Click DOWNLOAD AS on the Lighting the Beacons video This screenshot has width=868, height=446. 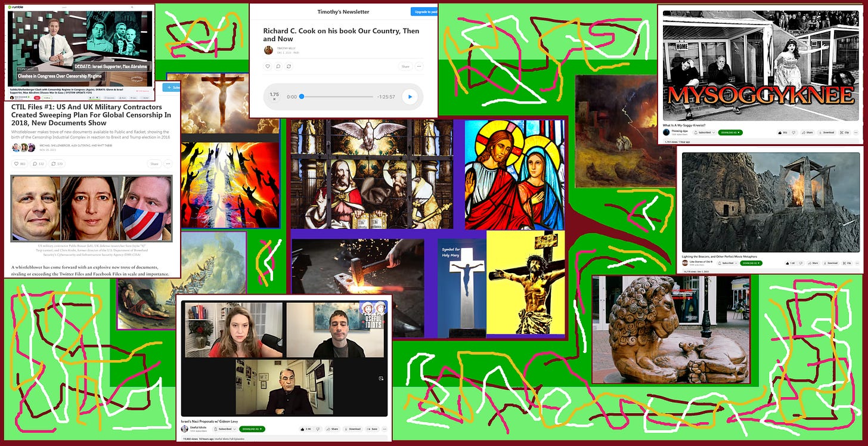point(751,263)
